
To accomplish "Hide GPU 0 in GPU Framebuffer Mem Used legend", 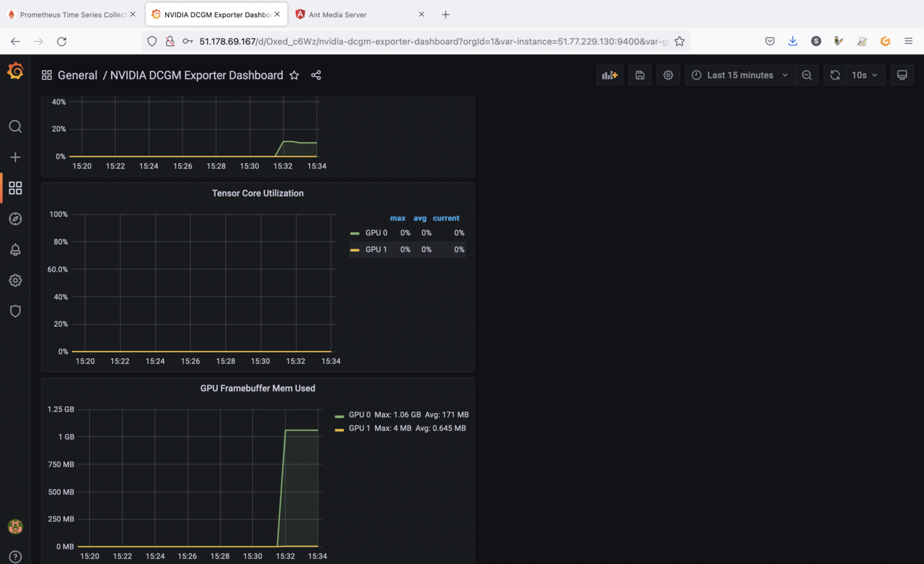I will (360, 414).
